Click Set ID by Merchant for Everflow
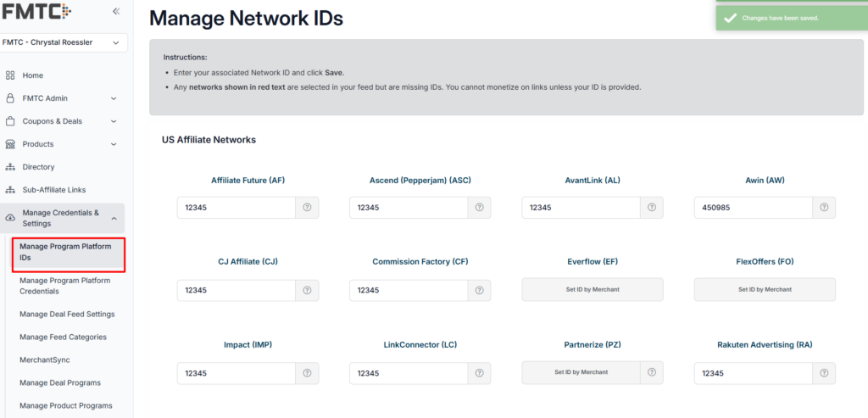The image size is (868, 418). coord(592,290)
